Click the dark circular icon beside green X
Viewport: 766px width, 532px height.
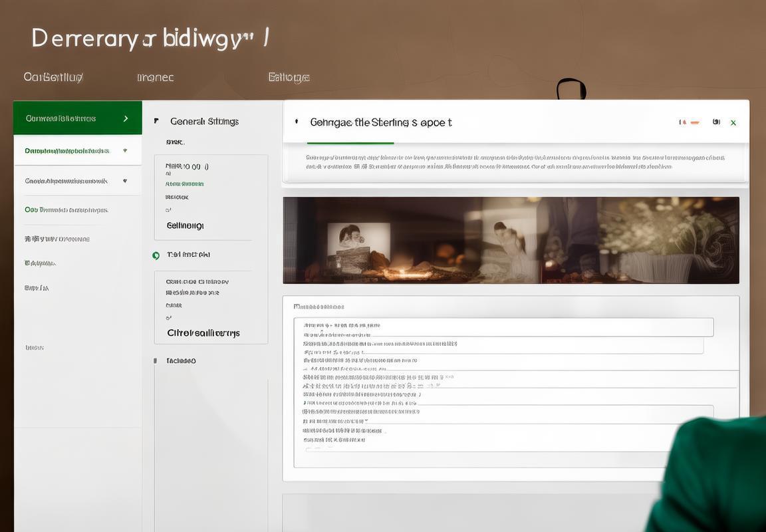click(x=716, y=122)
